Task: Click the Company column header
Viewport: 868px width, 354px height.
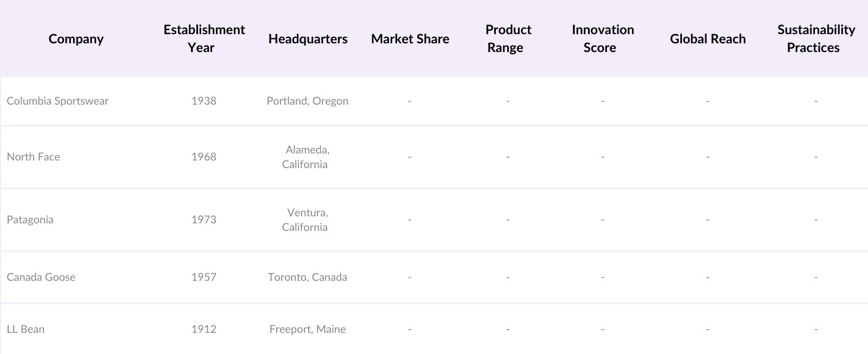Action: pos(76,39)
